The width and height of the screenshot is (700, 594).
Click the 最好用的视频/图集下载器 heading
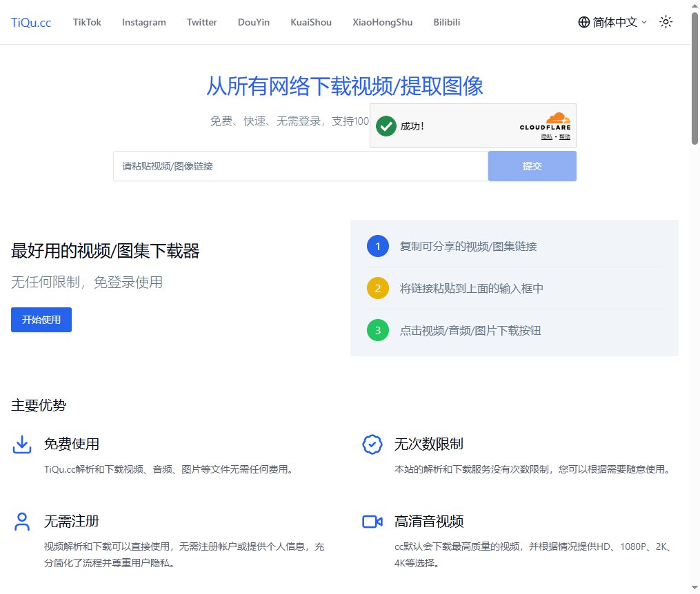pos(106,251)
